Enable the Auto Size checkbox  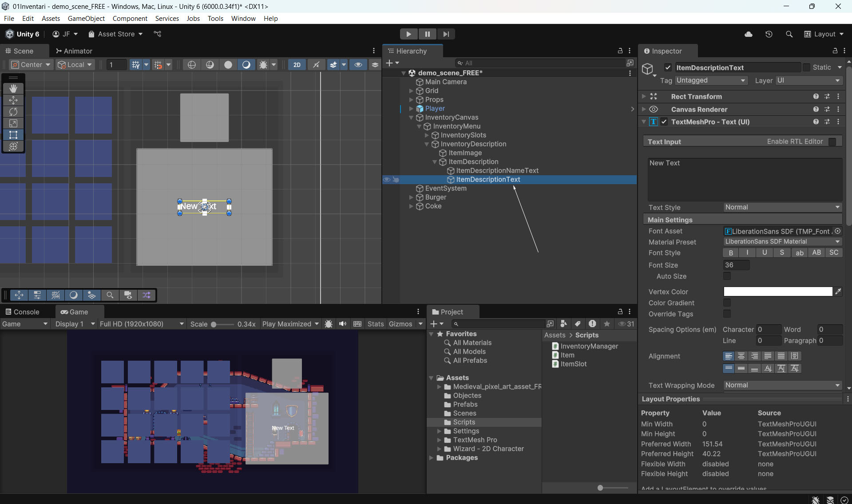pos(727,276)
